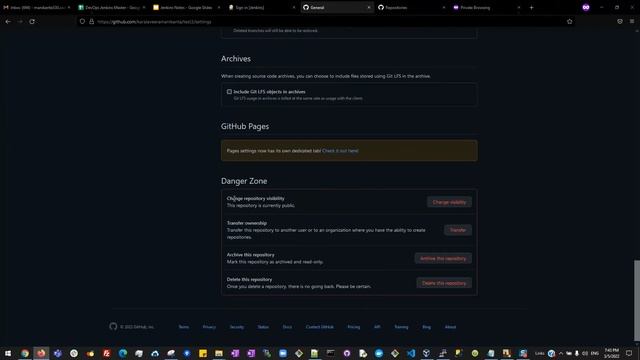Image resolution: width=640 pixels, height=360 pixels.
Task: Open the Pricing footer link
Action: tap(353, 327)
